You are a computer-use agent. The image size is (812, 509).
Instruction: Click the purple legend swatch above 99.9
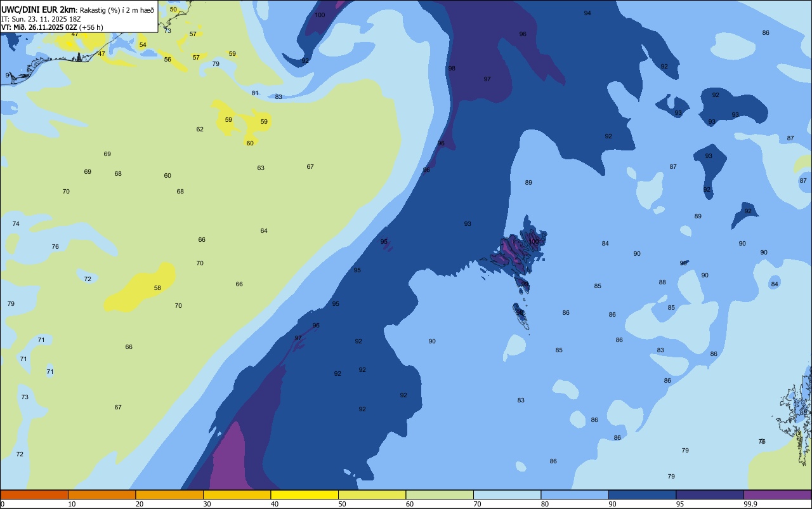click(x=777, y=494)
